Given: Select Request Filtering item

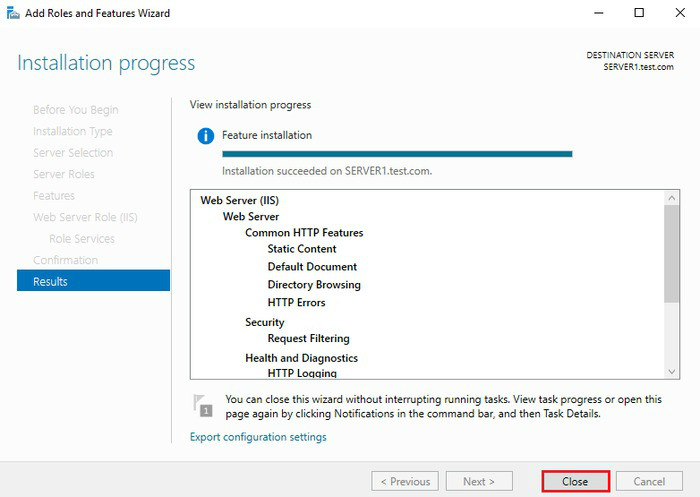Looking at the screenshot, I should [x=308, y=339].
